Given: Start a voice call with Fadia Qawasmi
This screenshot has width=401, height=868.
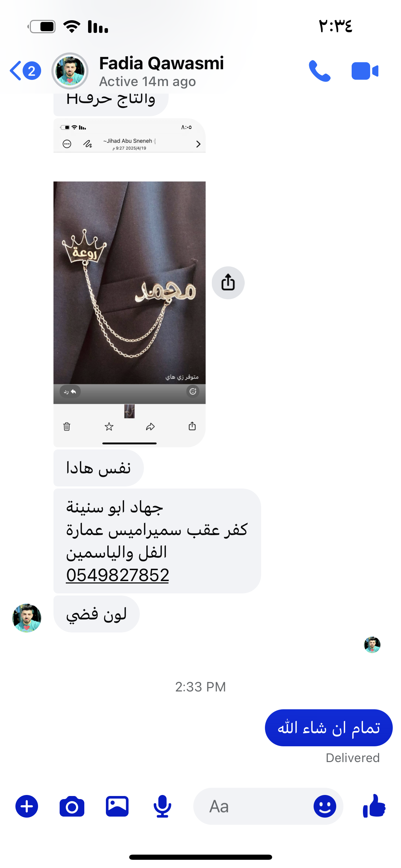Looking at the screenshot, I should pos(319,71).
